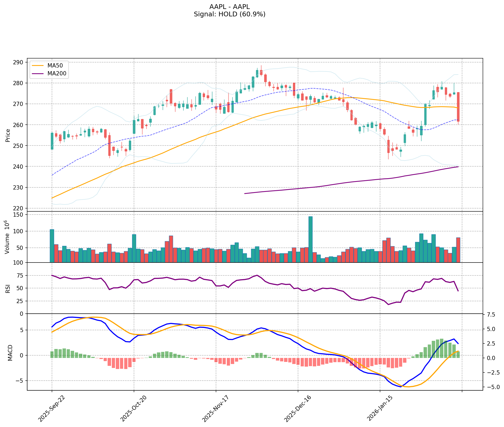Click the Volume y-axis label
Screen dimensions: 504x427
coord(8,237)
